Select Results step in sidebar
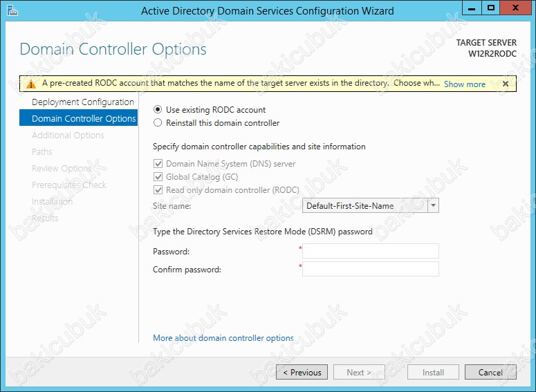The width and height of the screenshot is (536, 392). point(45,218)
